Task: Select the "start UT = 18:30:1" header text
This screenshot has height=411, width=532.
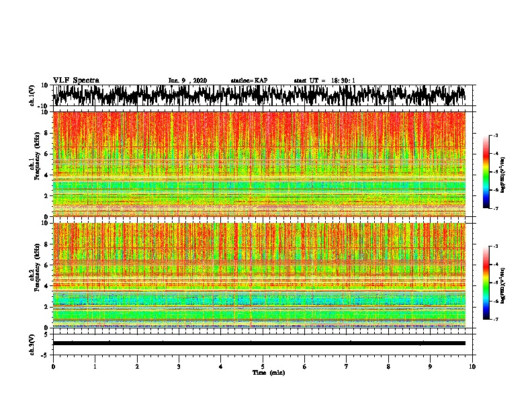Action: (324, 81)
